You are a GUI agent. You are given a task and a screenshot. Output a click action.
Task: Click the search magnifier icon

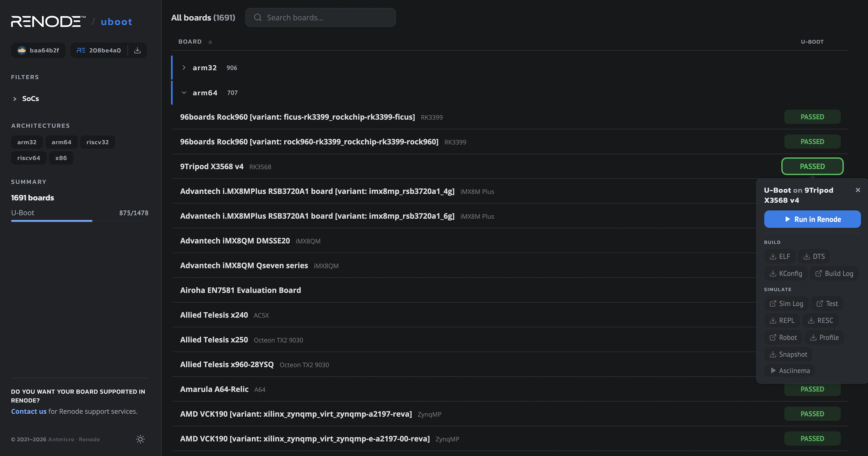(258, 17)
